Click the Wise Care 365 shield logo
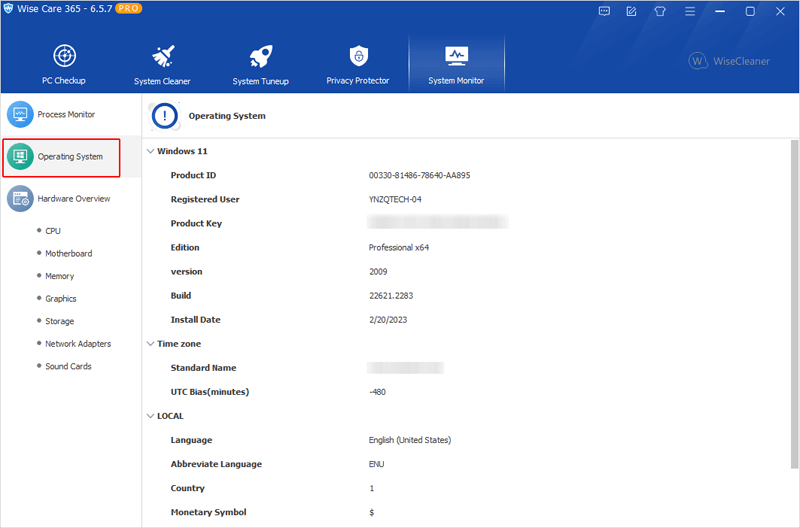Image resolution: width=800 pixels, height=528 pixels. (8, 9)
